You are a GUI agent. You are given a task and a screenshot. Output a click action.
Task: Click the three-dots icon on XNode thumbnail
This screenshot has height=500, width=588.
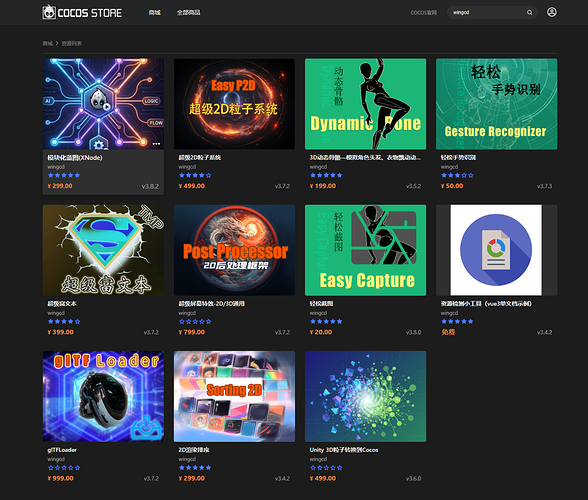coord(156,144)
